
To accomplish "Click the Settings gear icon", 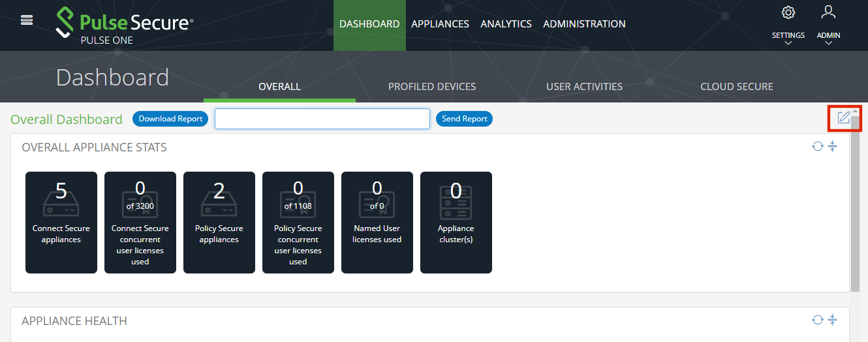I will (788, 12).
